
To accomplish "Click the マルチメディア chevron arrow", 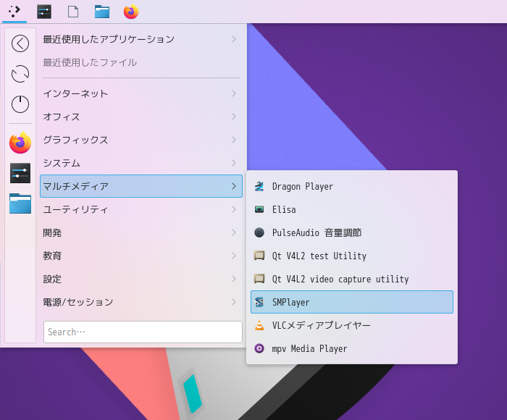I will point(234,186).
